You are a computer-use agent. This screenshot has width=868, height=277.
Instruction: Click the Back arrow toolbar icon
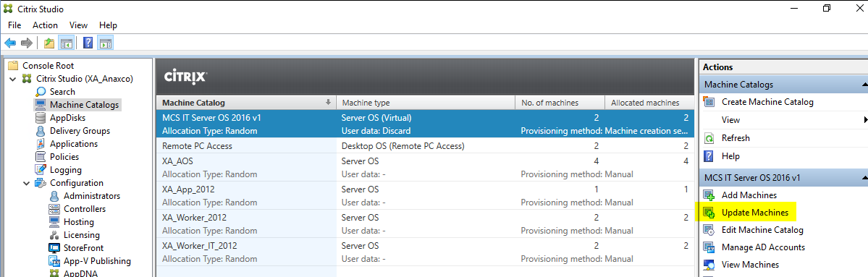10,43
